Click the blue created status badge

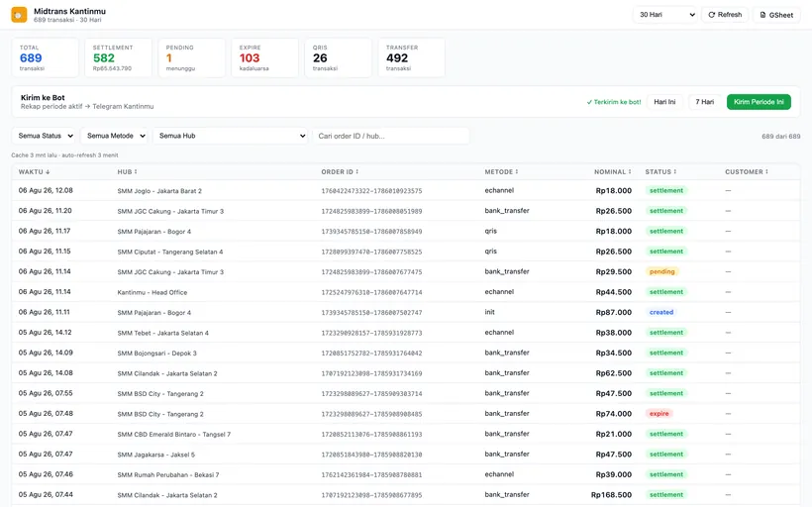661,312
